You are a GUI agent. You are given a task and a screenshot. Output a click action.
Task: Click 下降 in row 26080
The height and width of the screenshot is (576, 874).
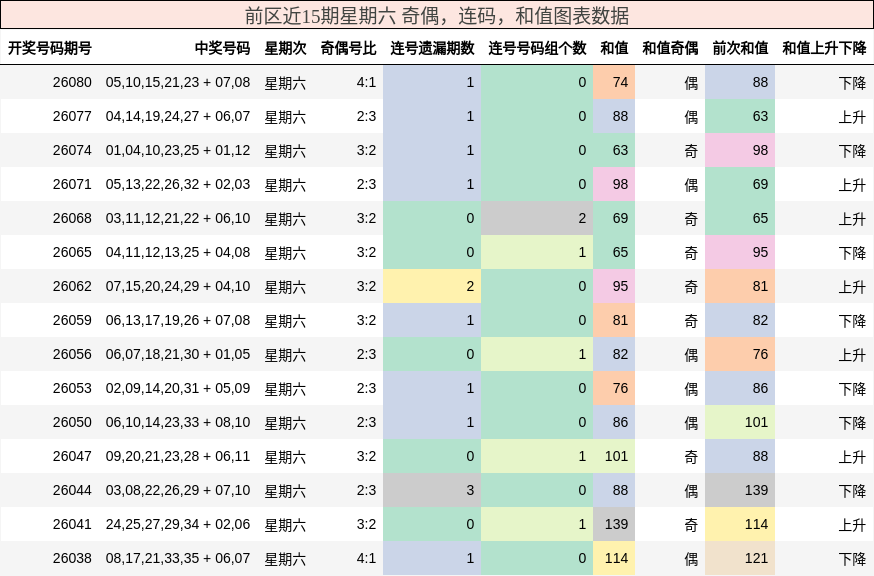pos(852,83)
